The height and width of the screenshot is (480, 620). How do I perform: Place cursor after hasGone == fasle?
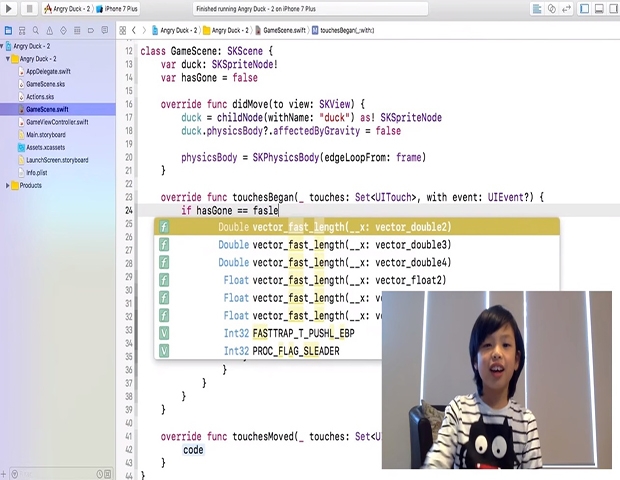[278, 210]
